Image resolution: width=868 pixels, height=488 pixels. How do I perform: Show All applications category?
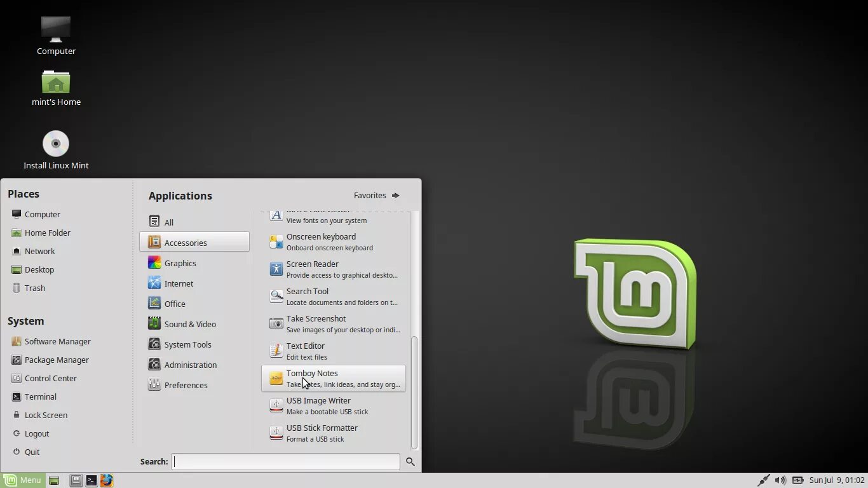point(194,222)
